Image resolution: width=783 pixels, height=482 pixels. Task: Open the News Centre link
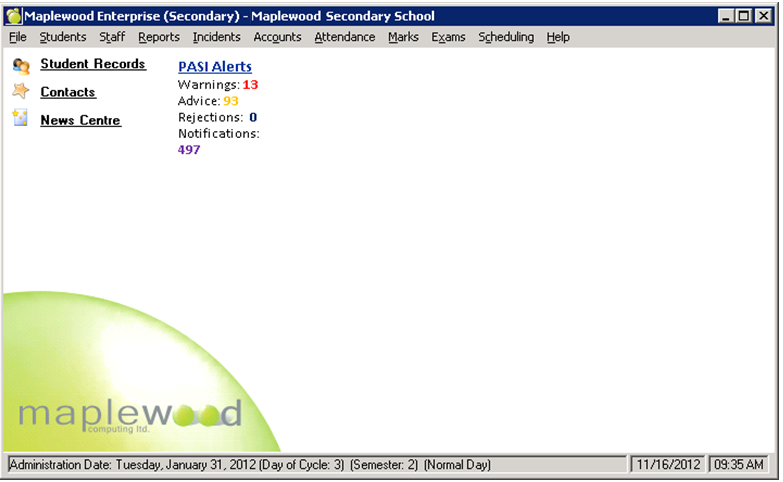point(80,120)
